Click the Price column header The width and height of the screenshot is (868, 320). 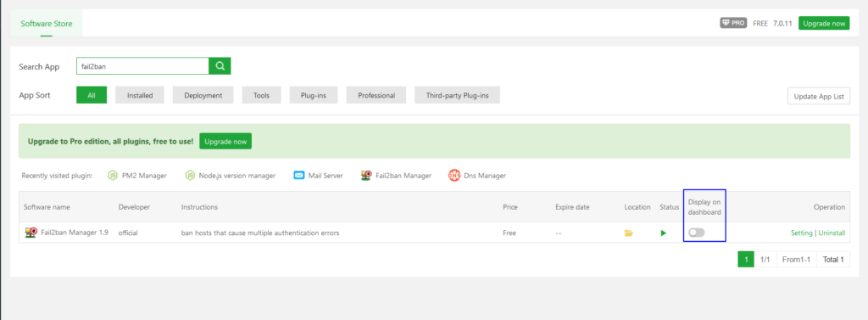coord(509,207)
